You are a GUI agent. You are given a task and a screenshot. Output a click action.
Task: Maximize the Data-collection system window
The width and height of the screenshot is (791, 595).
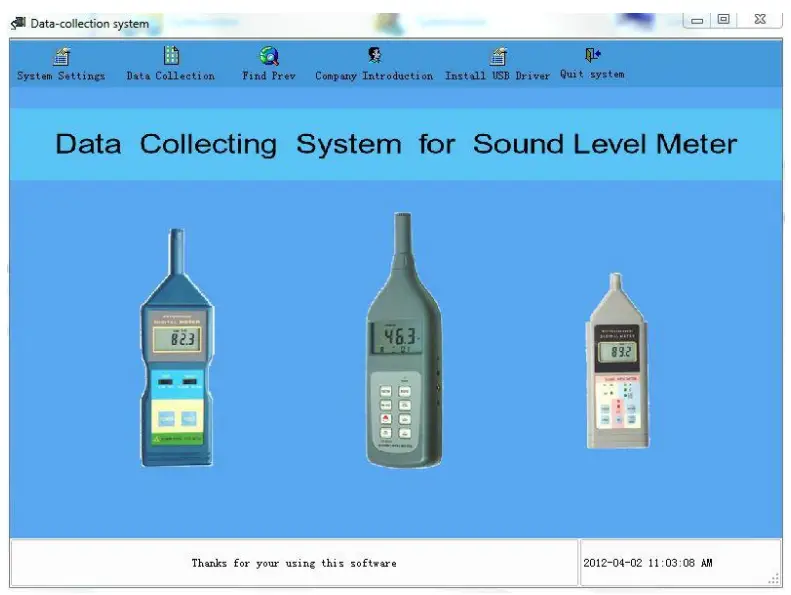point(723,19)
